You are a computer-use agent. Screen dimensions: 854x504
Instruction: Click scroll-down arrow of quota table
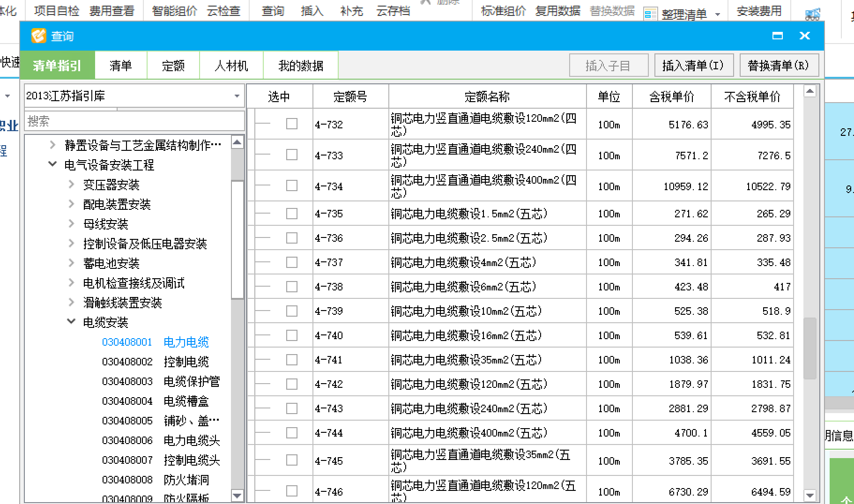(810, 495)
